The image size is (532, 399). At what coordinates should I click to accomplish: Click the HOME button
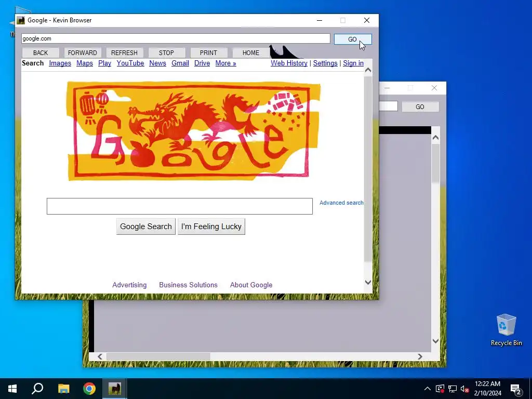tap(251, 52)
